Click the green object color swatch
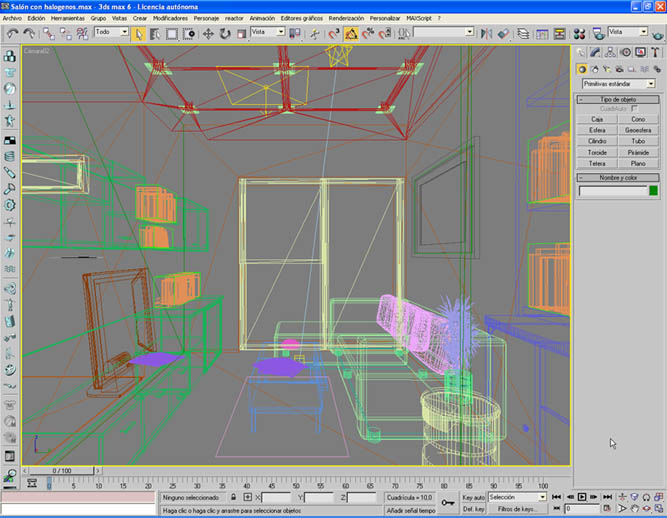This screenshot has width=667, height=518. (x=654, y=191)
